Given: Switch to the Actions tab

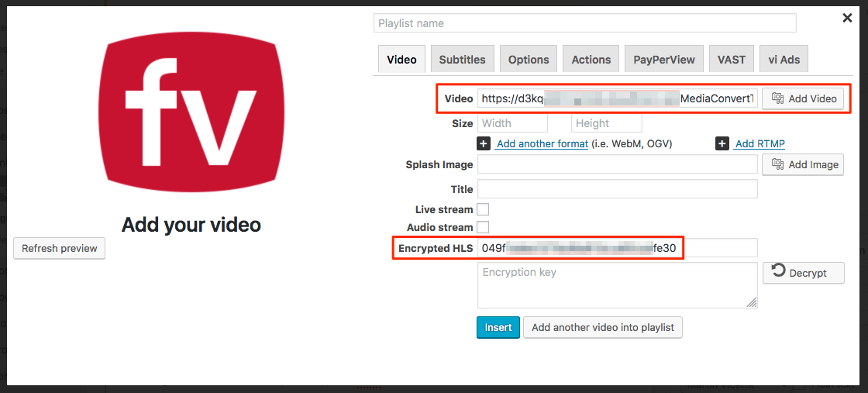Looking at the screenshot, I should coord(591,59).
